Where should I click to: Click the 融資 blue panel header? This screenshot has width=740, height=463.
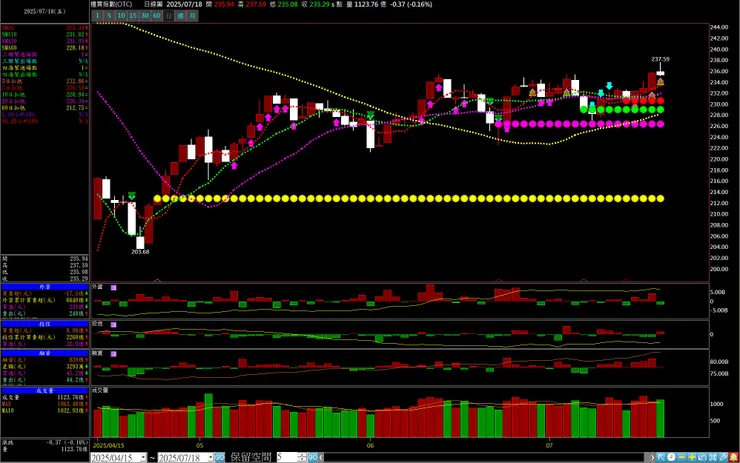45,353
